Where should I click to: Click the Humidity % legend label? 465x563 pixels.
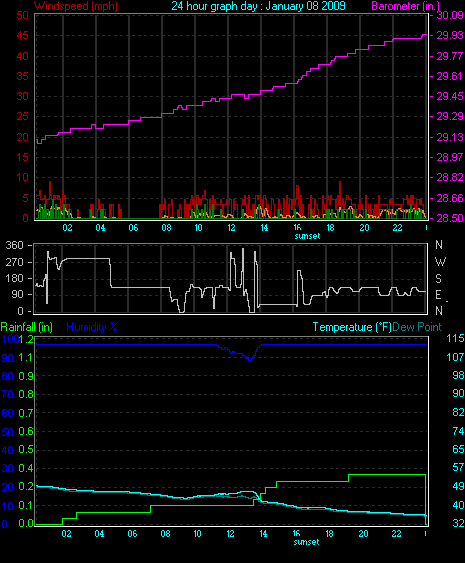(x=92, y=327)
